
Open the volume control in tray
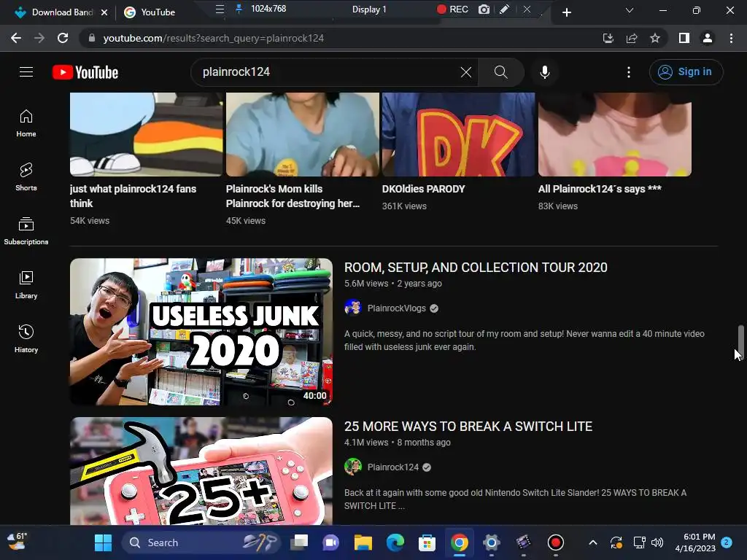[x=657, y=542]
